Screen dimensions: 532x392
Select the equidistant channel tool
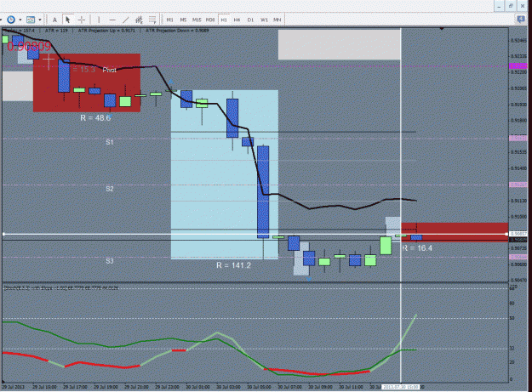point(139,20)
